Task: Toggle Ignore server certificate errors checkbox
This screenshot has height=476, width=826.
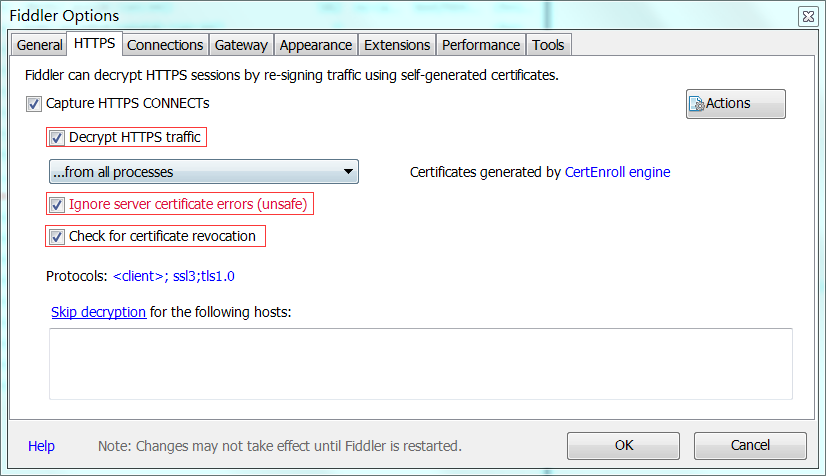Action: click(56, 204)
